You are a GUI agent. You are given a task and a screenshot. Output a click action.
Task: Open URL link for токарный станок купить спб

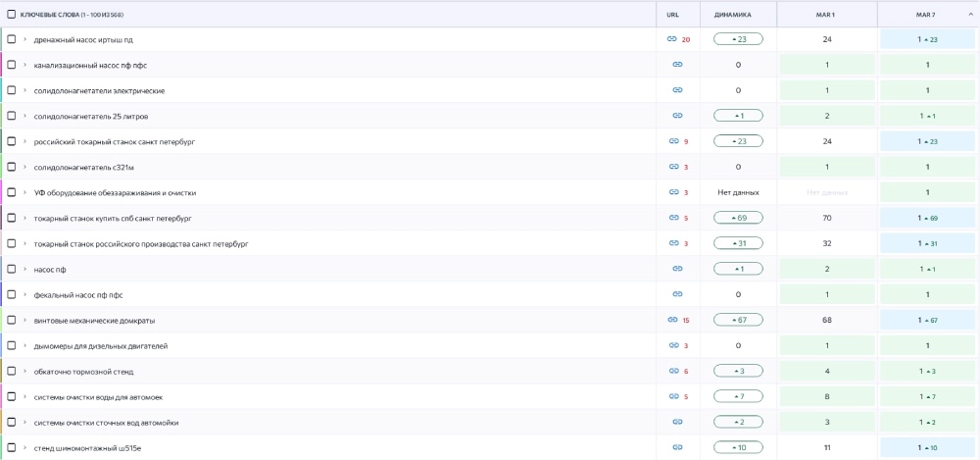(674, 218)
